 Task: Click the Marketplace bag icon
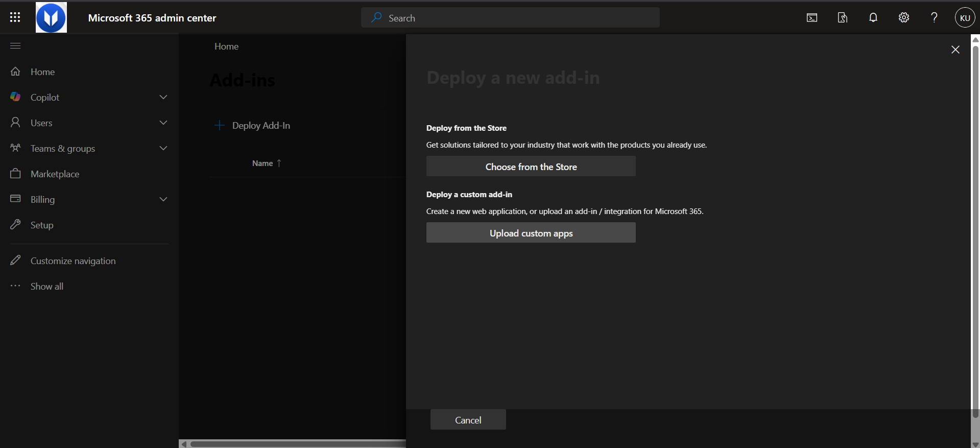pos(15,173)
